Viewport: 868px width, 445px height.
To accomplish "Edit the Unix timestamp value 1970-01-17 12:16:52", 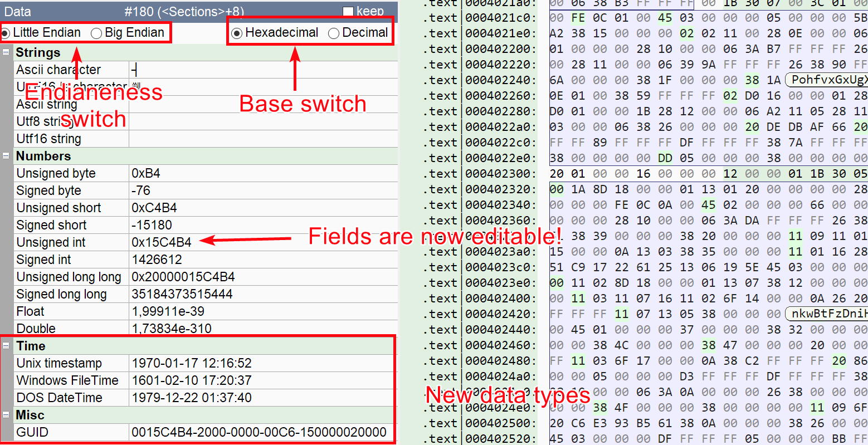I will [x=263, y=363].
